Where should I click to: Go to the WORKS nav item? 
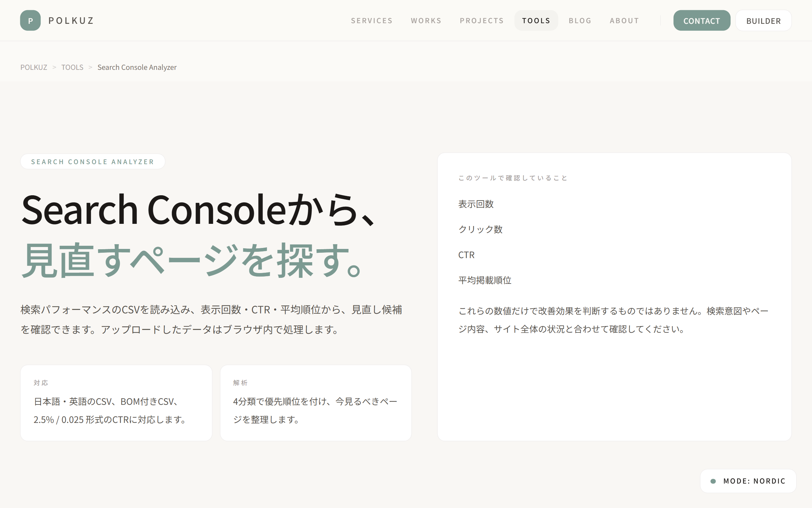426,21
